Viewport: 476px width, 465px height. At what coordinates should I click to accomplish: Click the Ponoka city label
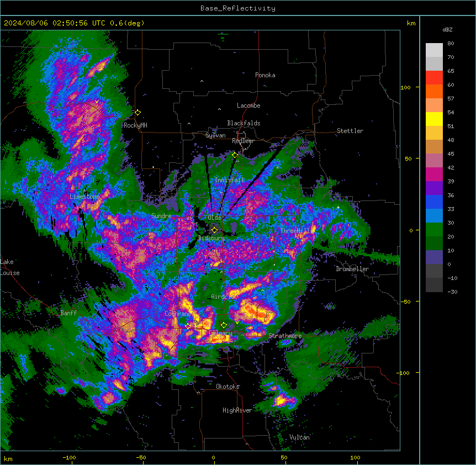[x=265, y=75]
